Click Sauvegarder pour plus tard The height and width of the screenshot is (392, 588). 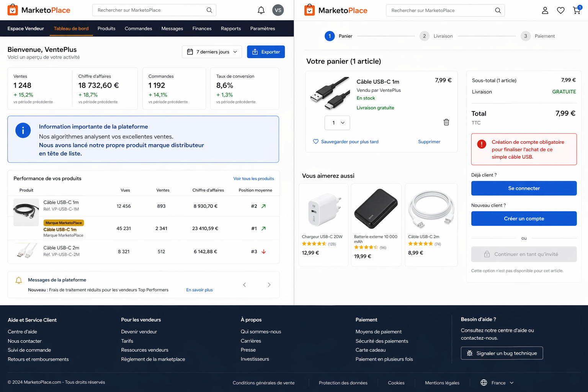coord(349,142)
